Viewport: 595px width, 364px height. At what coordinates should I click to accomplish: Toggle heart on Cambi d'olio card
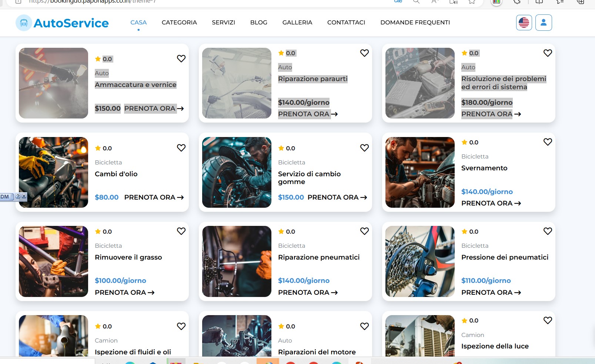[x=181, y=148]
